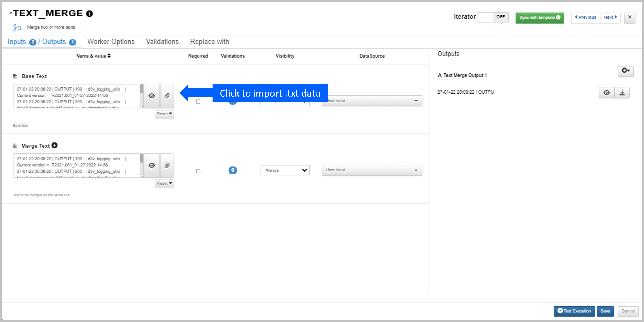Attach a file to Base Text via paperclip
Viewport: 644px width, 322px height.
point(167,96)
